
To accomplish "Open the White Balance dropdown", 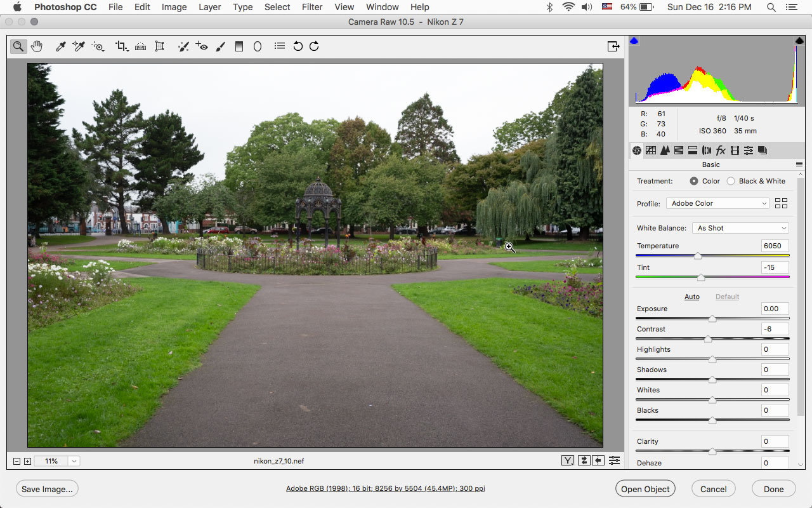I will click(x=741, y=228).
